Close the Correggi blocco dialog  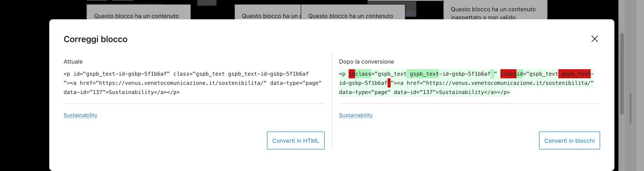click(x=594, y=39)
